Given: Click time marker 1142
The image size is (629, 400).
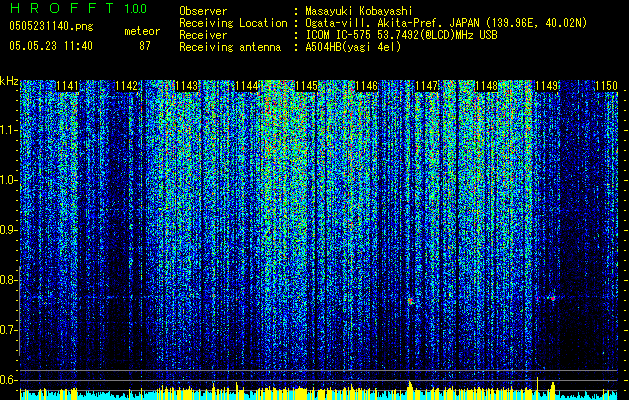Looking at the screenshot, I should (x=127, y=86).
